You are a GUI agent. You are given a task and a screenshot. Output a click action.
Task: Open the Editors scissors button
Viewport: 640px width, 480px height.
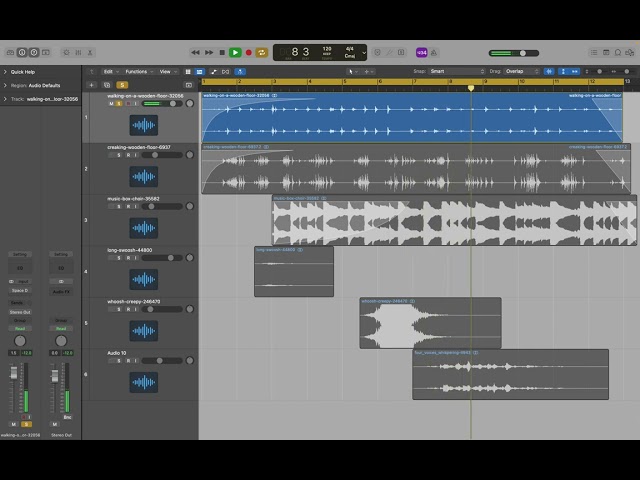(x=90, y=52)
